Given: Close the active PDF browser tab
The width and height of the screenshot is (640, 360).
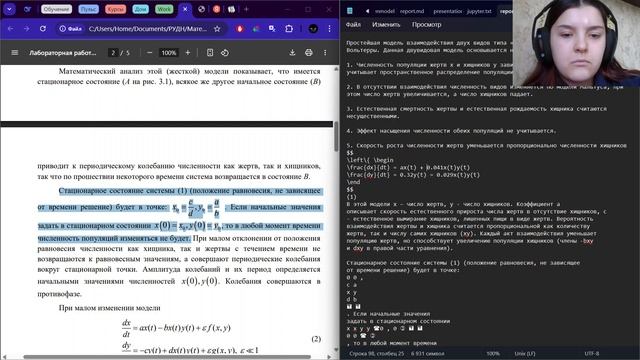Looking at the screenshot, I should pyautogui.click(x=185, y=9).
